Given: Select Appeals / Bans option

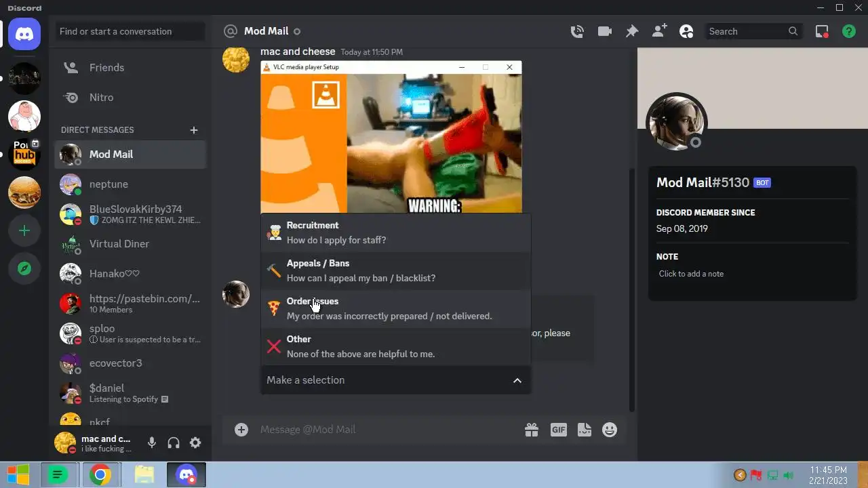Looking at the screenshot, I should [395, 271].
